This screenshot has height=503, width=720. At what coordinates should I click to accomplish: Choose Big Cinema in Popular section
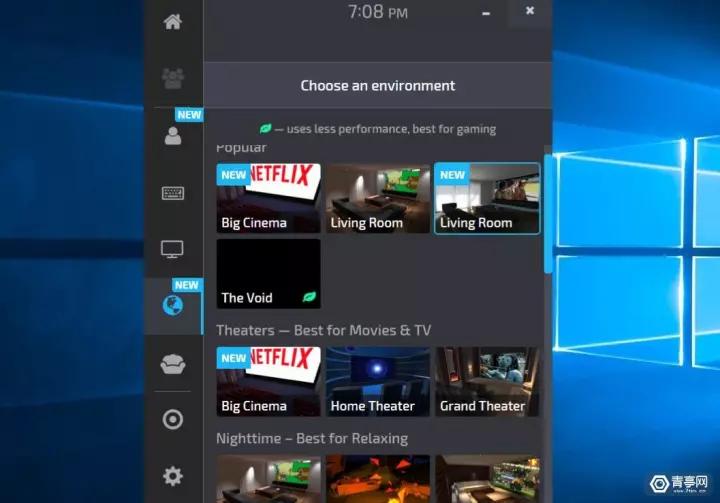pyautogui.click(x=269, y=198)
